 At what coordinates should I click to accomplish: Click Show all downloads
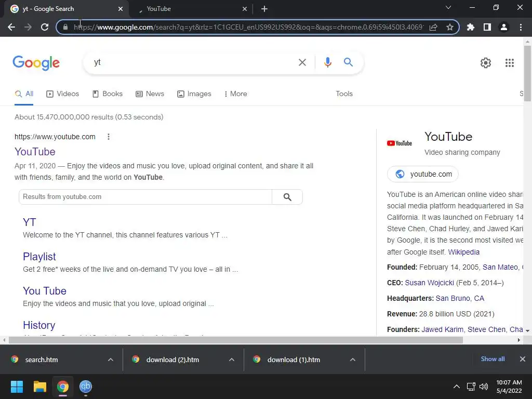(493, 359)
